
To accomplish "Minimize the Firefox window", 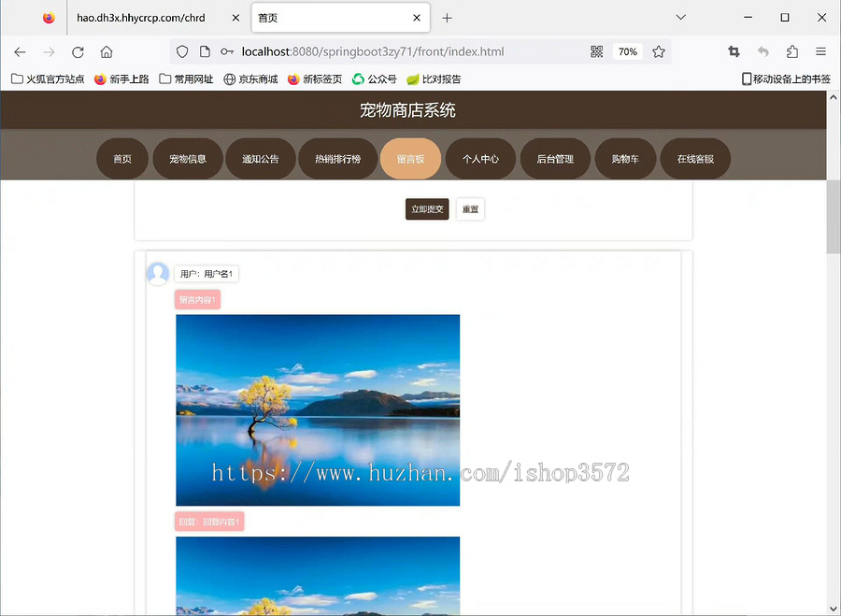I will click(748, 17).
